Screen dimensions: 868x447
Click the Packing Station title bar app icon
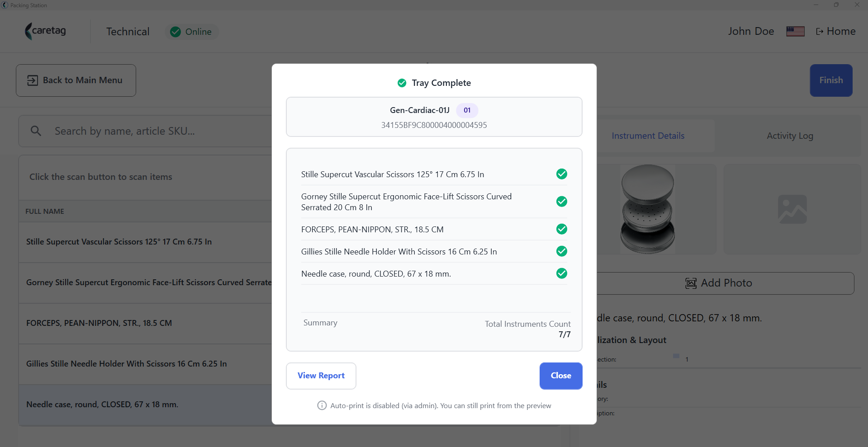tap(5, 5)
